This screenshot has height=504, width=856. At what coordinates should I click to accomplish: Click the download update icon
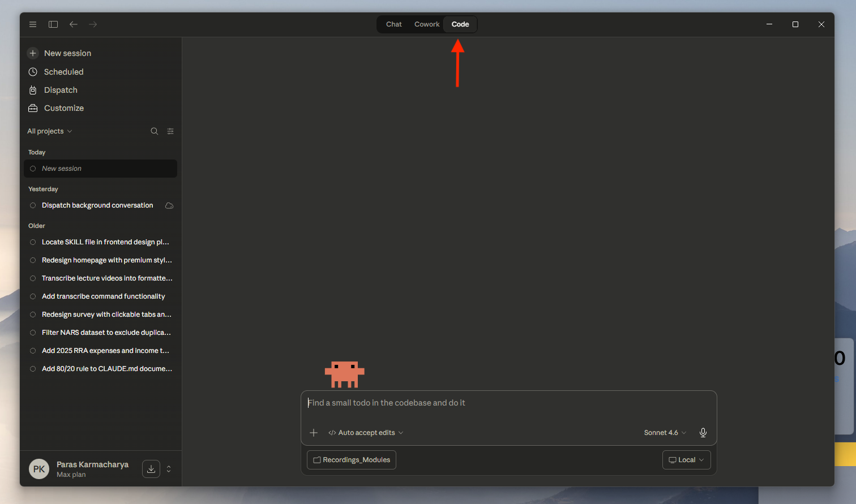click(x=151, y=469)
